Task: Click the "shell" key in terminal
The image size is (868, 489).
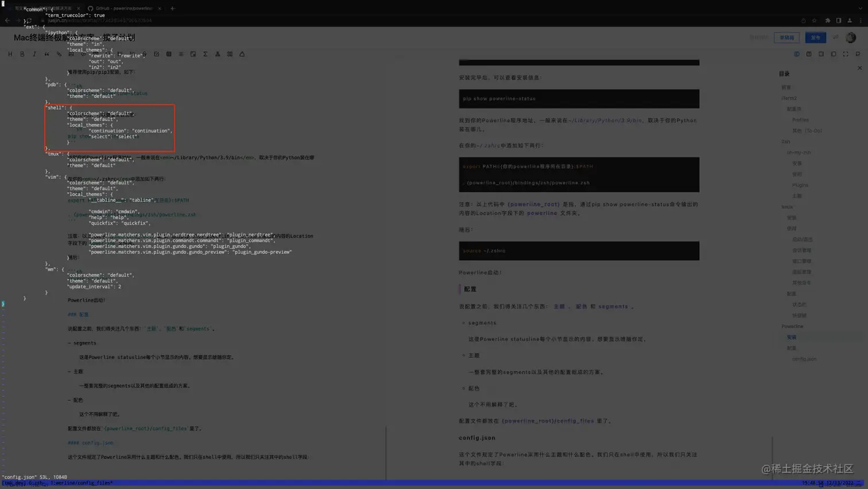Action: click(x=55, y=108)
